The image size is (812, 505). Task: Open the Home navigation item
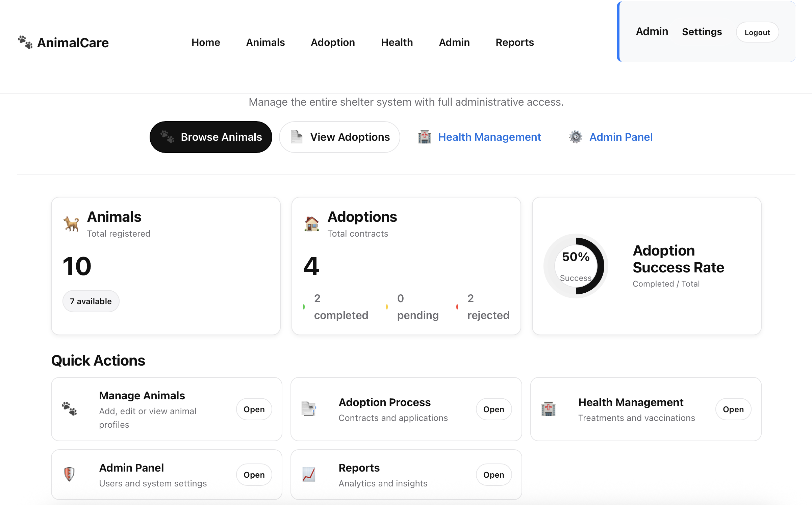205,42
